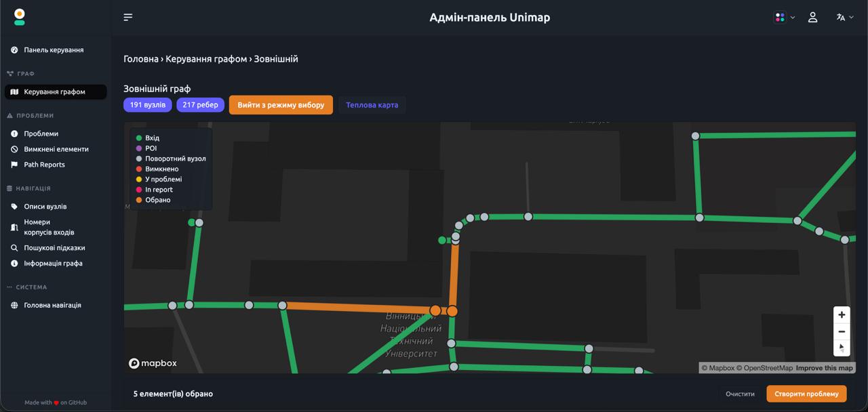Open Панель керування in sidebar
This screenshot has height=412, width=868.
[x=54, y=50]
